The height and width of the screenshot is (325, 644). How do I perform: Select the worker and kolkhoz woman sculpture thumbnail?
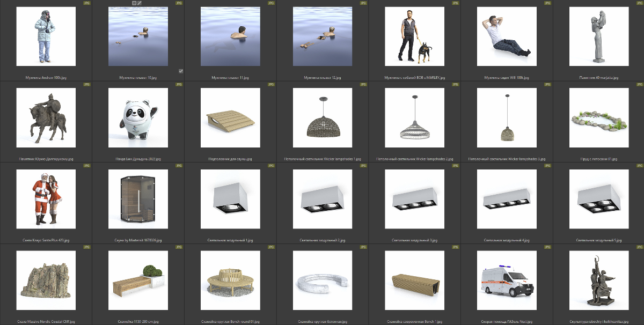click(598, 280)
